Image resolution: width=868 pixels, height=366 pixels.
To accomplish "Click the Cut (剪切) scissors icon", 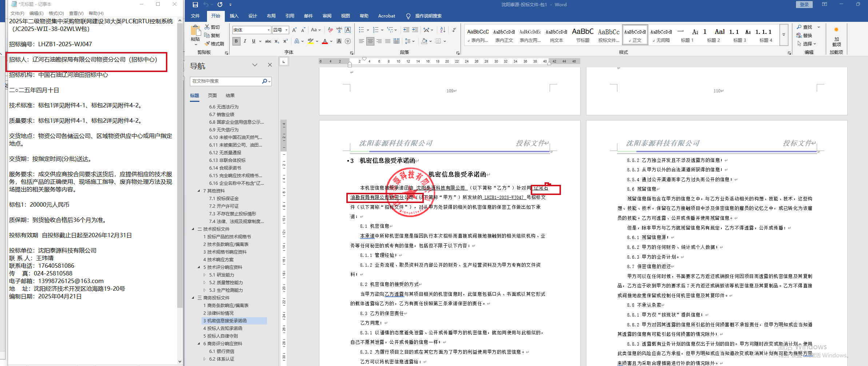I will click(x=207, y=27).
